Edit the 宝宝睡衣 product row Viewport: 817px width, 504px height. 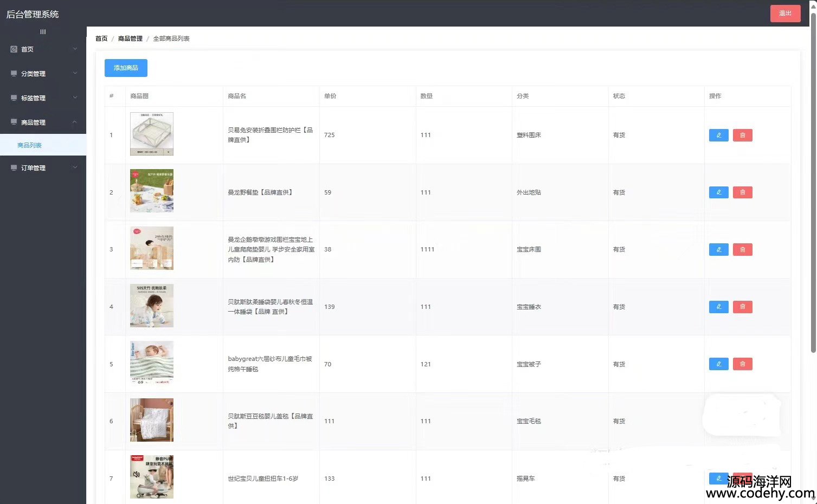[718, 307]
